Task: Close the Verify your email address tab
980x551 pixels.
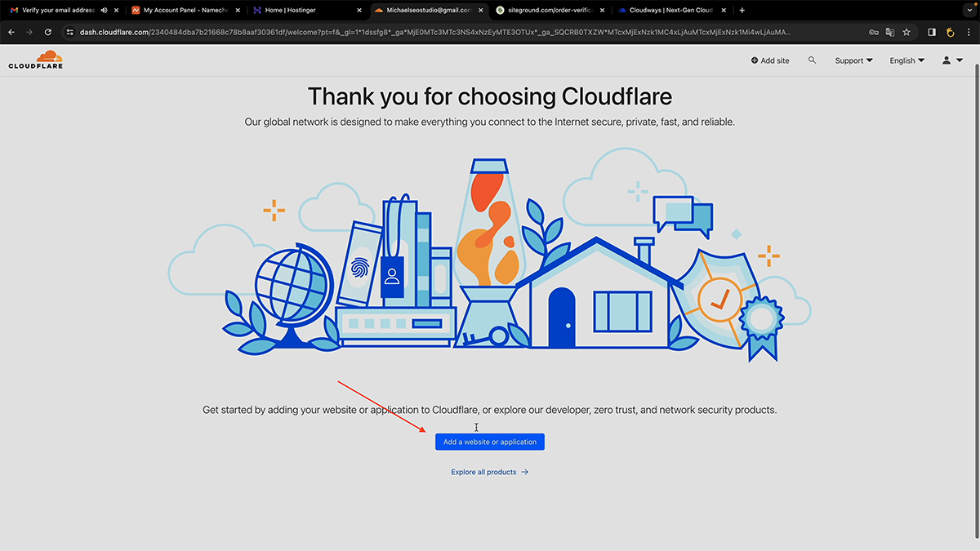Action: coord(117,11)
